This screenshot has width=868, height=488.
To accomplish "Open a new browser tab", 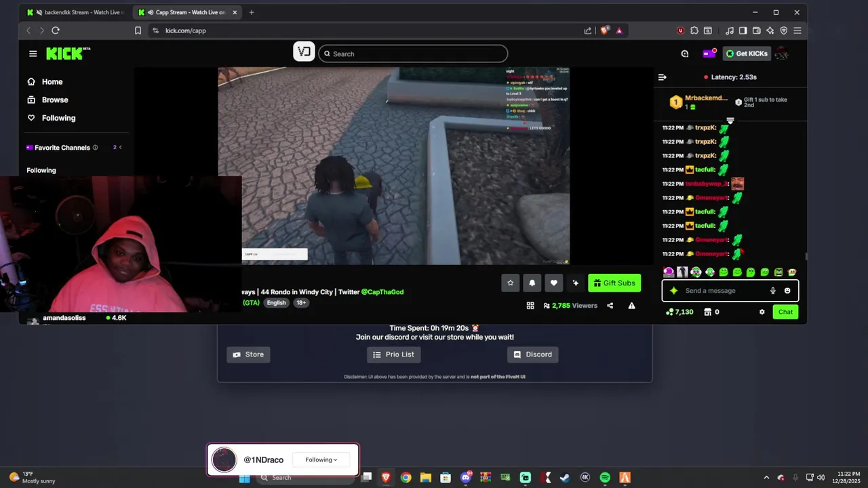I will [x=252, y=12].
